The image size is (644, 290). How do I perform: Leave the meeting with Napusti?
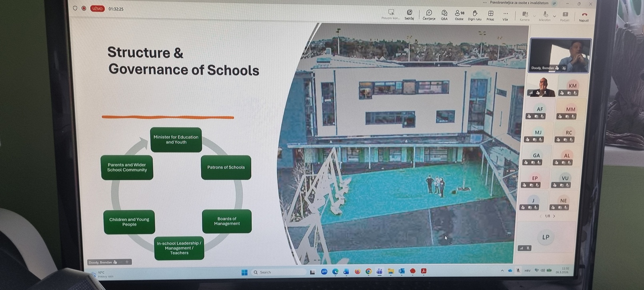tap(584, 16)
